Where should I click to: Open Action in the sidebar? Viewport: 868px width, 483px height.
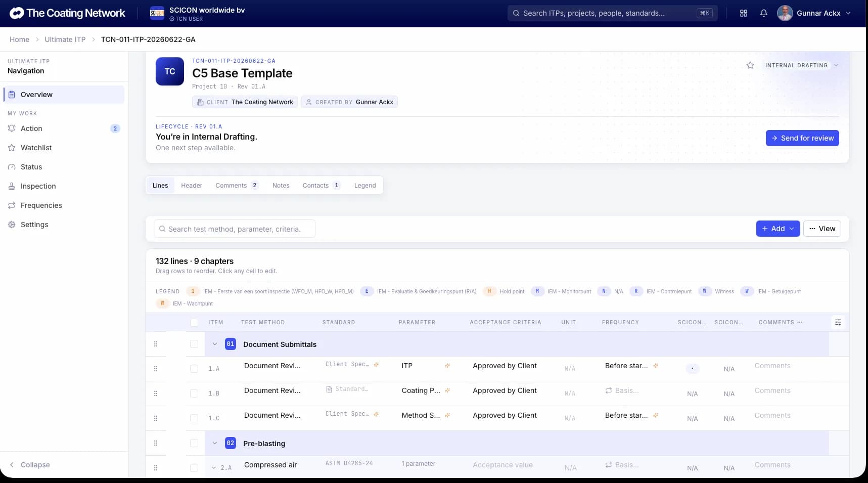[x=64, y=128]
